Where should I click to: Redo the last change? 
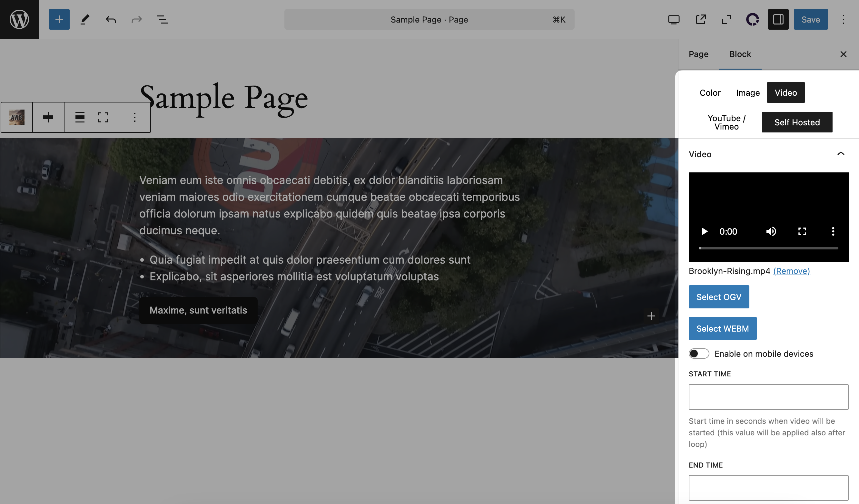pos(136,19)
